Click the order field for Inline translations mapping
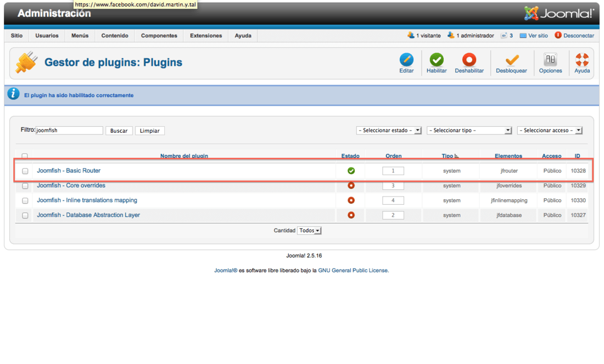This screenshot has height=364, width=604. coord(393,200)
